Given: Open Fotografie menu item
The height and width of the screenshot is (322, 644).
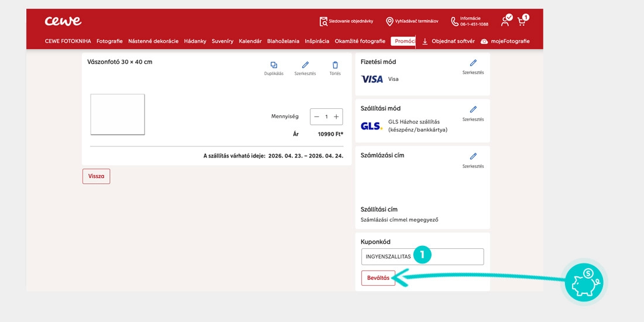Looking at the screenshot, I should tap(109, 41).
